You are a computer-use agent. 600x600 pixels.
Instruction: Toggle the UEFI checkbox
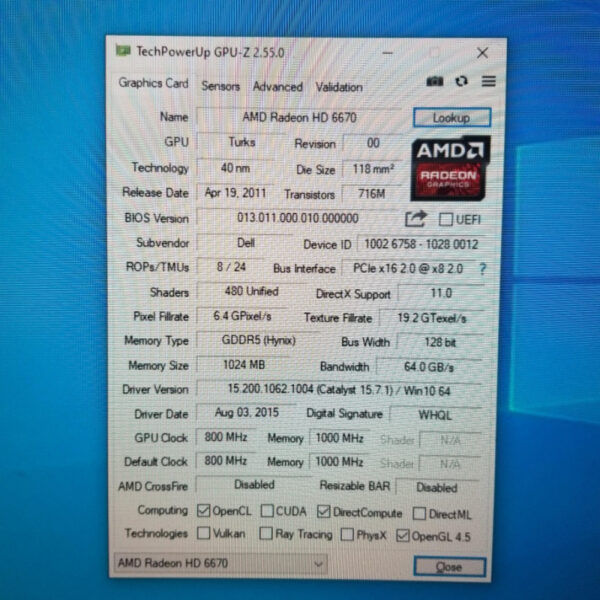(x=446, y=220)
